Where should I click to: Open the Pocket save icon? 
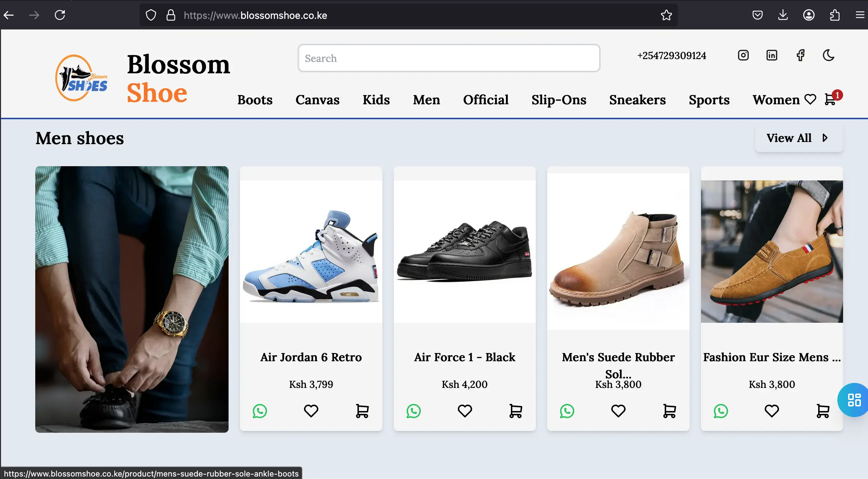[757, 15]
